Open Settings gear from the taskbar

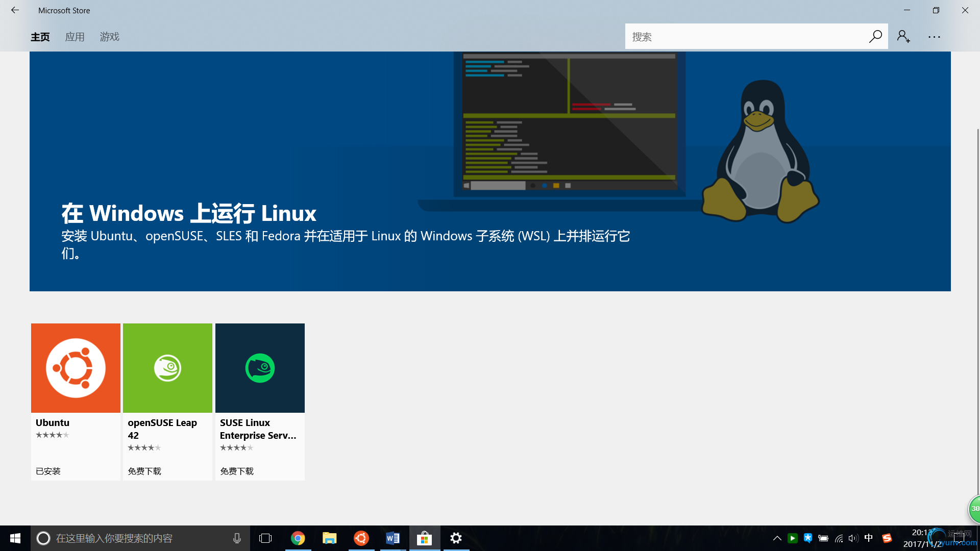(x=456, y=538)
